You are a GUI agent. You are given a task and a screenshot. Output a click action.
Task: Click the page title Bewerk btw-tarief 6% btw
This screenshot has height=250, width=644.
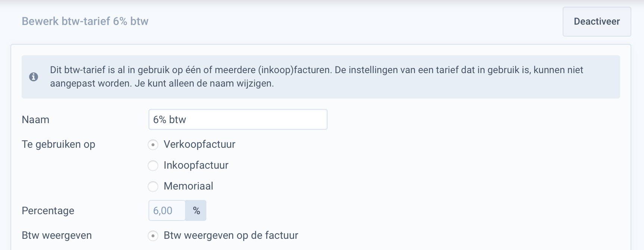tap(85, 21)
